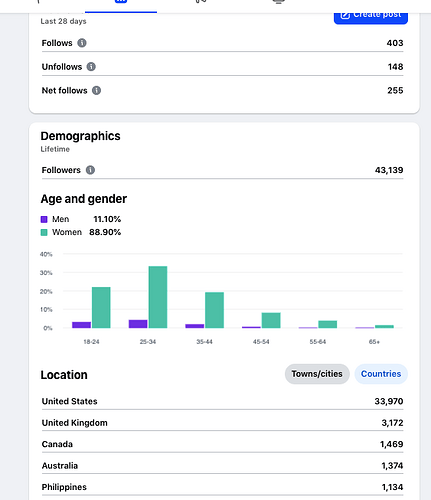
Task: Click the 11.10% Men percentage
Action: (107, 219)
